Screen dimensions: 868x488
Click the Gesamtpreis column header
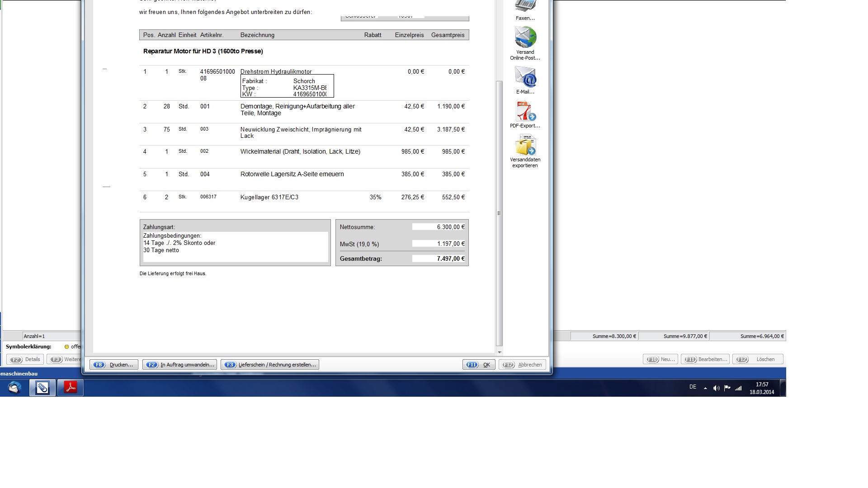(x=448, y=35)
